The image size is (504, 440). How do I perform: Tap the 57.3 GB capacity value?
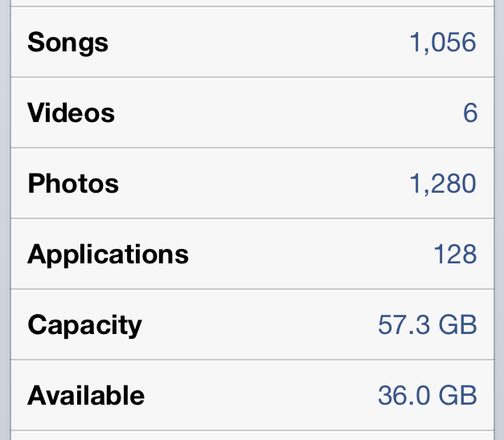coord(428,325)
